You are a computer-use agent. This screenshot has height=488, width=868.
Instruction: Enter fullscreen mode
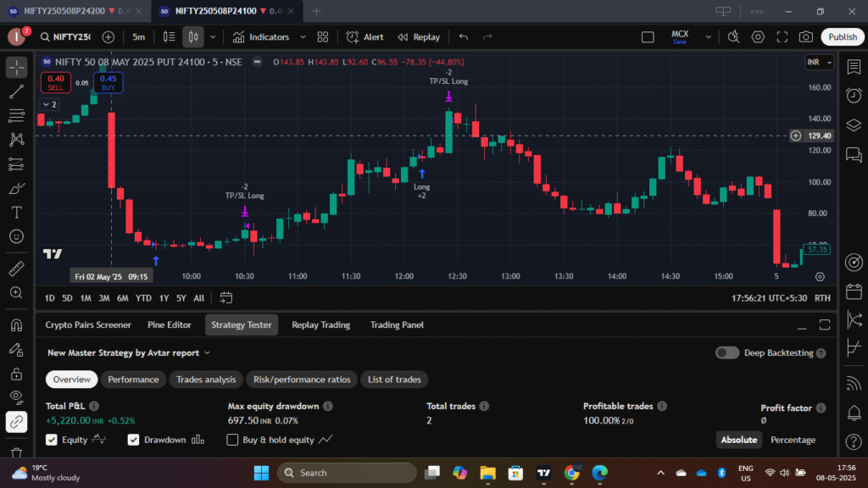782,37
